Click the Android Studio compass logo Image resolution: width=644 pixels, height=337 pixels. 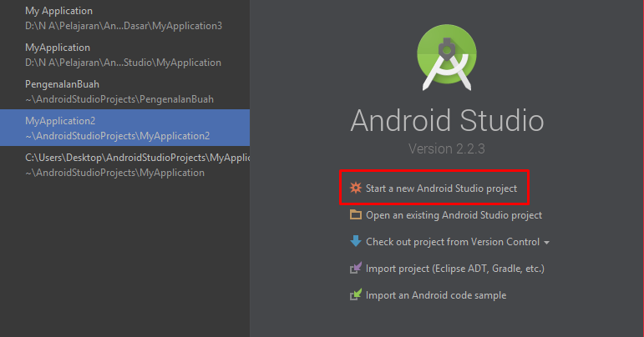[447, 58]
